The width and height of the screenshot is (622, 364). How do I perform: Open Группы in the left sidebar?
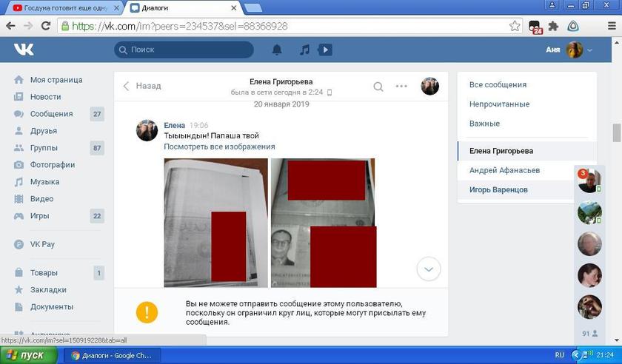45,148
